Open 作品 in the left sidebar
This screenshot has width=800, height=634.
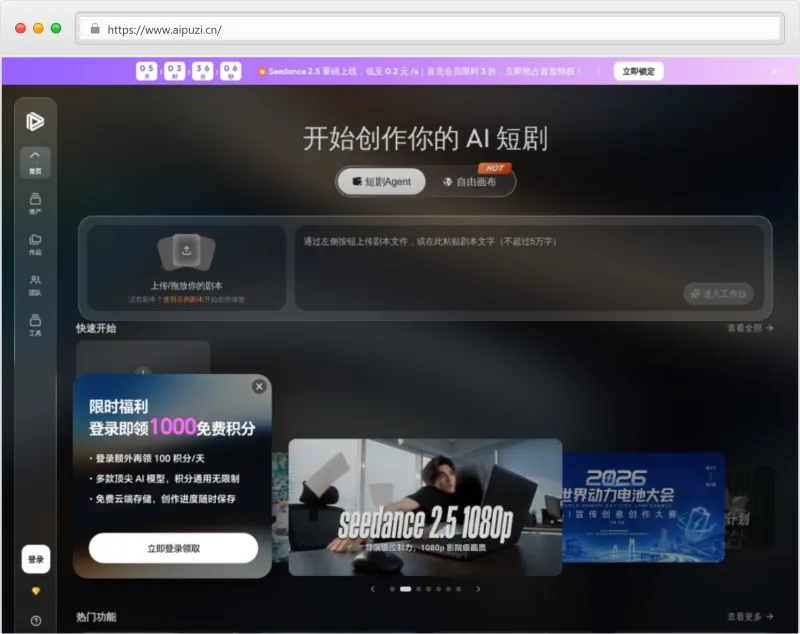35,244
